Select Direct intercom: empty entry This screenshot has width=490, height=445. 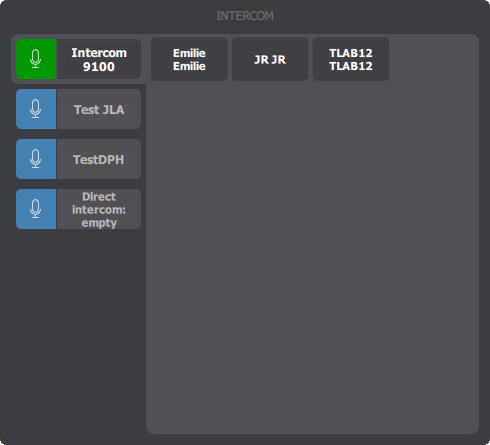coord(99,209)
